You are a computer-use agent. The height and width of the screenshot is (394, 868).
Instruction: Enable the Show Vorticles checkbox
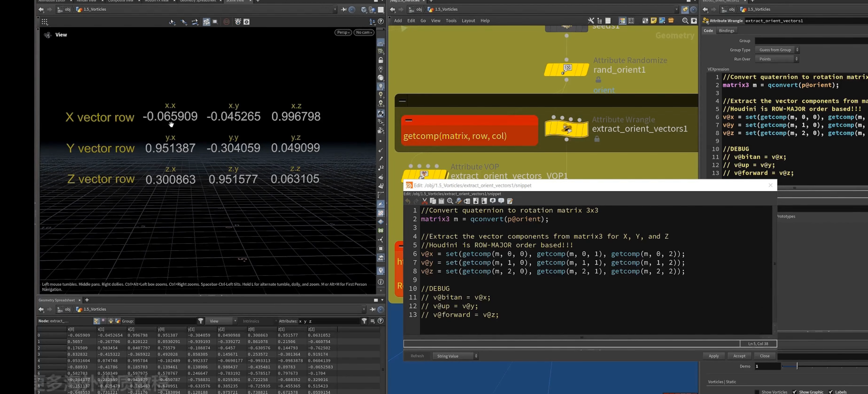pos(757,392)
